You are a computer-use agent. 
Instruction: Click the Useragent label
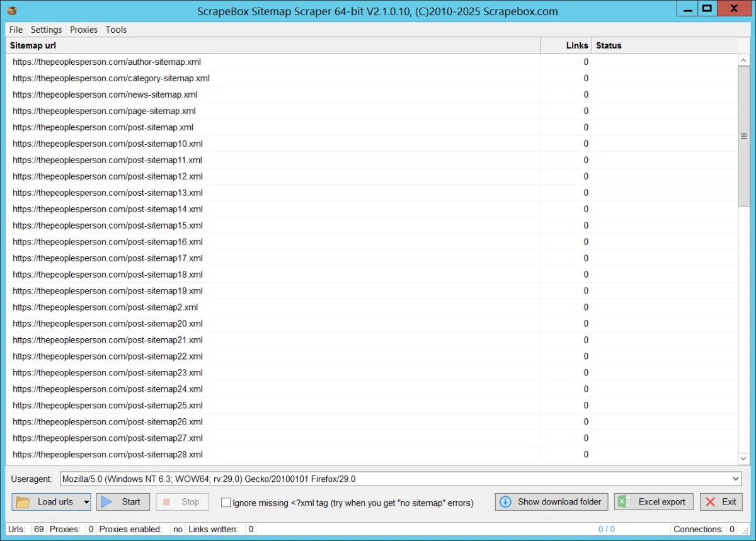tap(32, 479)
